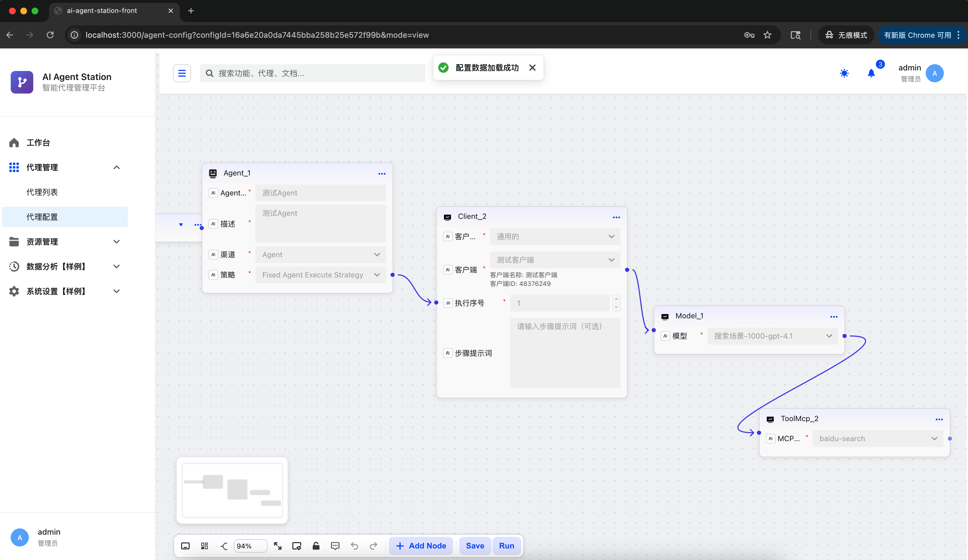Click the auto-layout grid icon in toolbar
Viewport: 968px width, 560px height.
[x=204, y=546]
